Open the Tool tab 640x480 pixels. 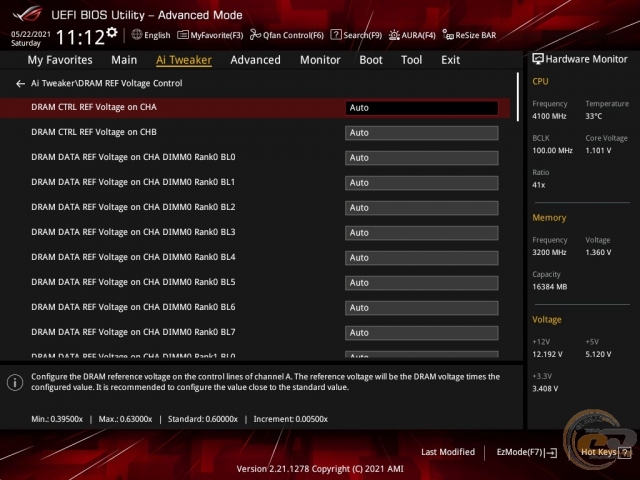coord(411,60)
